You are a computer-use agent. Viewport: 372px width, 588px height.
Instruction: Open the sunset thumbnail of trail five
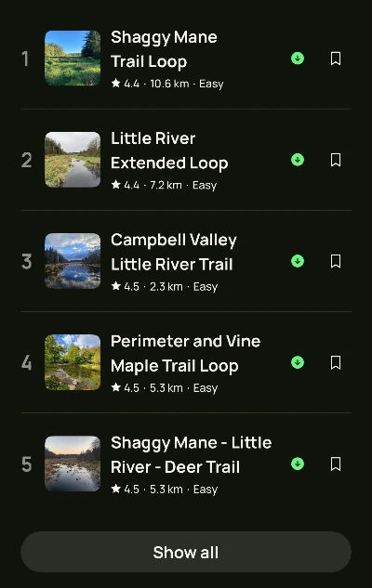click(x=73, y=464)
